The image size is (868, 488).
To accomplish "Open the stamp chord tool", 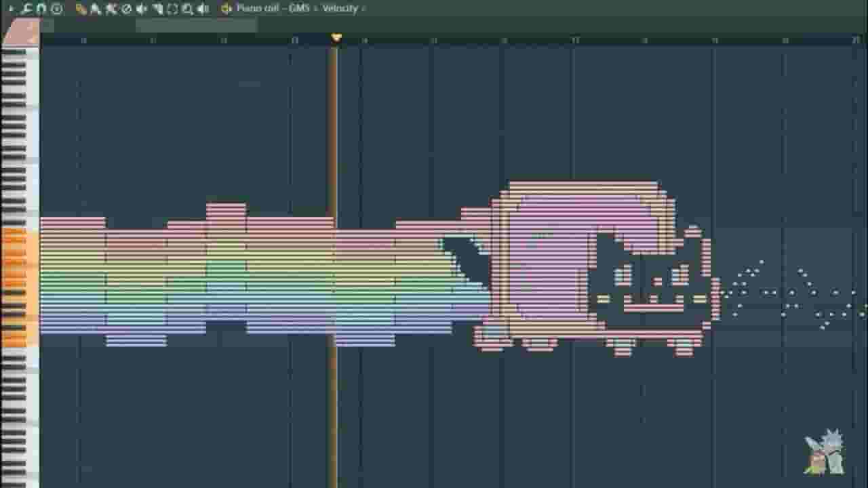I will click(57, 9).
